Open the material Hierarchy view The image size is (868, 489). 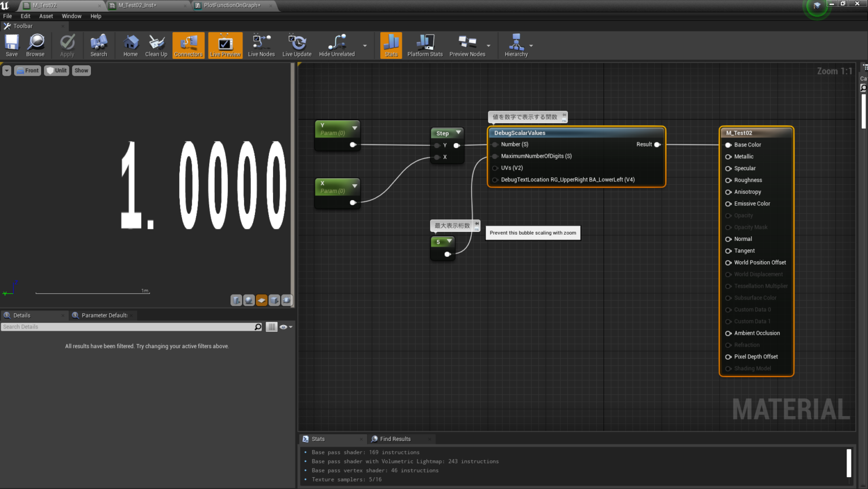pos(515,45)
